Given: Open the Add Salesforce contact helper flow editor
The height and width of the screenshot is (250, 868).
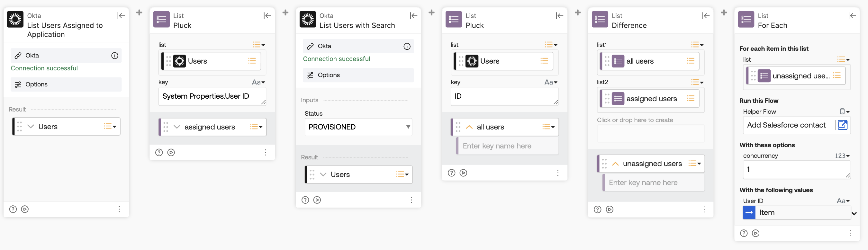Looking at the screenshot, I should pos(842,125).
